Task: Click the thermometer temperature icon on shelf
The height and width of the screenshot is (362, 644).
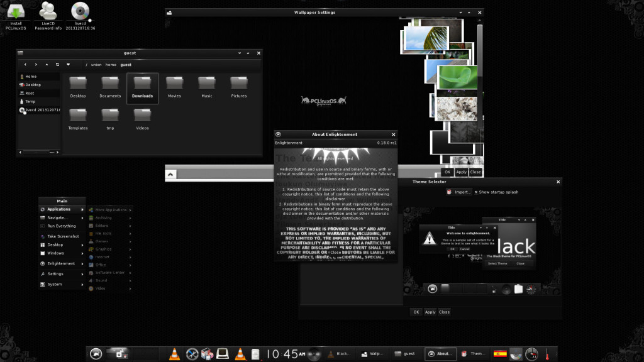Action: (x=547, y=354)
